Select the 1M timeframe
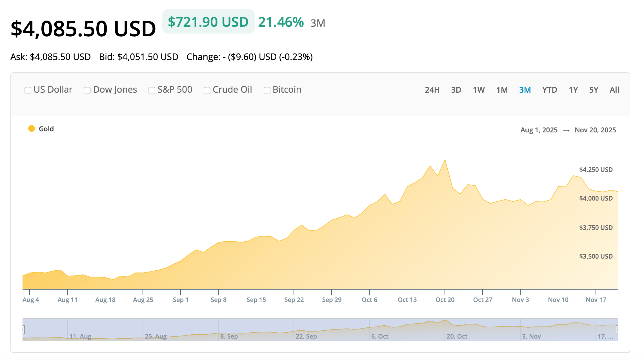The width and height of the screenshot is (644, 360). (x=502, y=90)
